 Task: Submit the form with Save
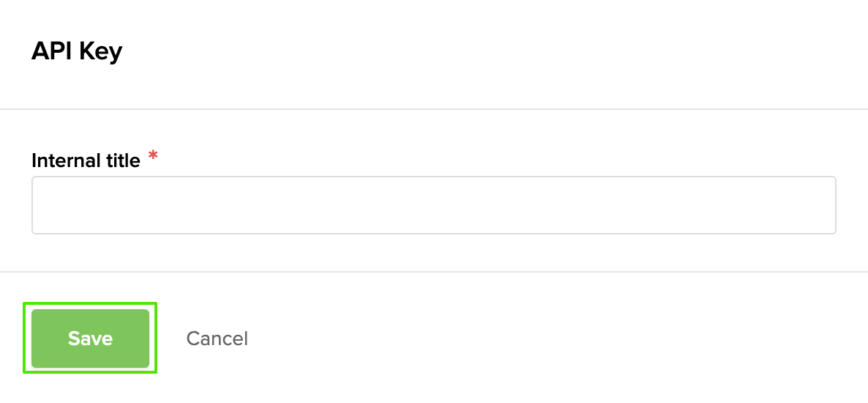[90, 338]
